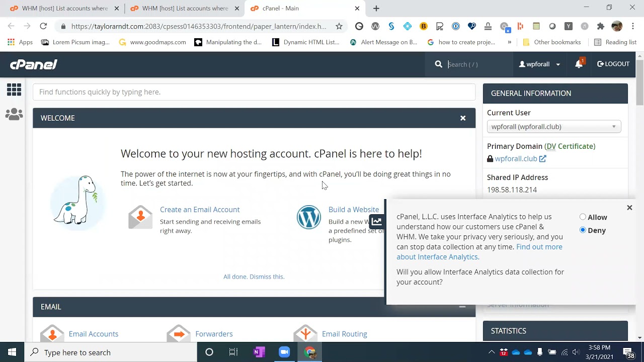
Task: Select Allow for Interface Analytics
Action: [583, 217]
